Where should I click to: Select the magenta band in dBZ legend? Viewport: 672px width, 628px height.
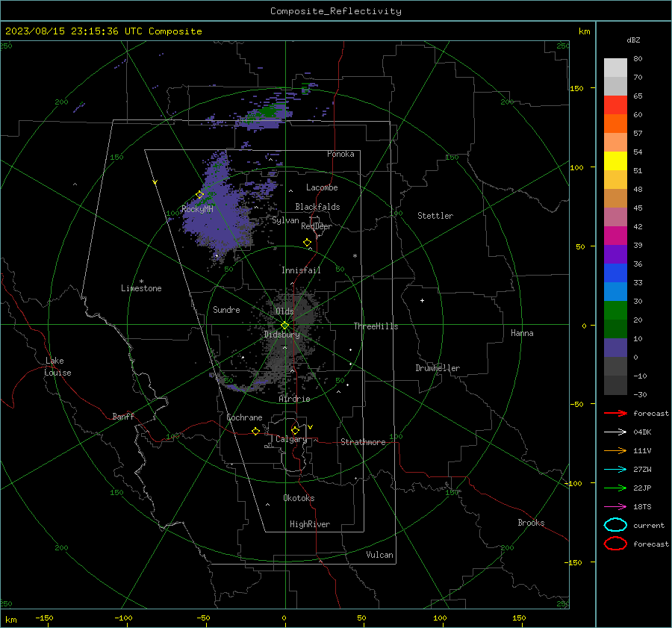click(x=615, y=236)
